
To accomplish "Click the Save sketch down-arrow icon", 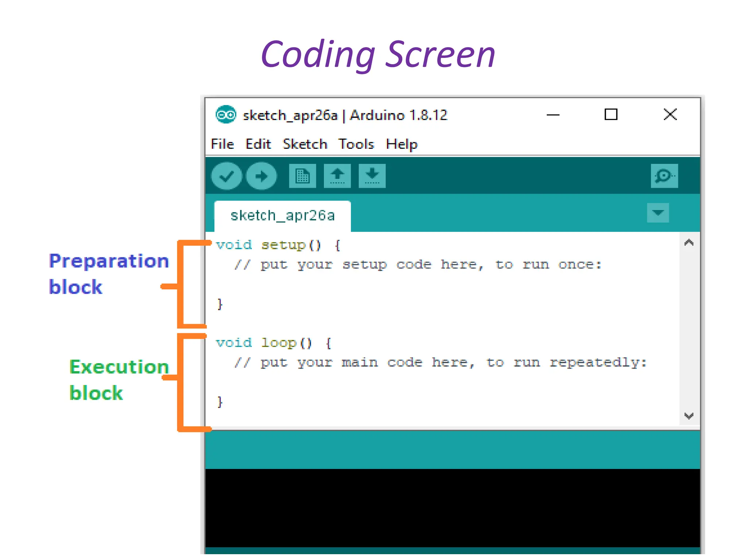I will 372,176.
